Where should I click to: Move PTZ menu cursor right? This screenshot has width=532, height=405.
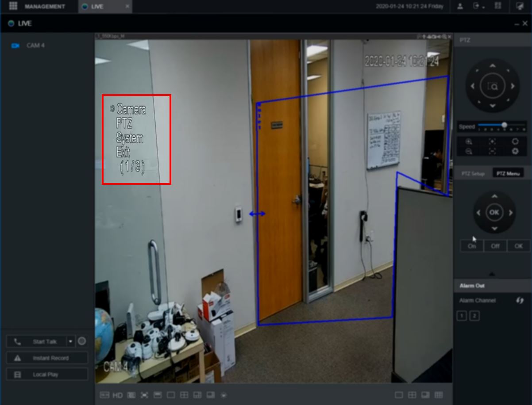[x=511, y=213]
